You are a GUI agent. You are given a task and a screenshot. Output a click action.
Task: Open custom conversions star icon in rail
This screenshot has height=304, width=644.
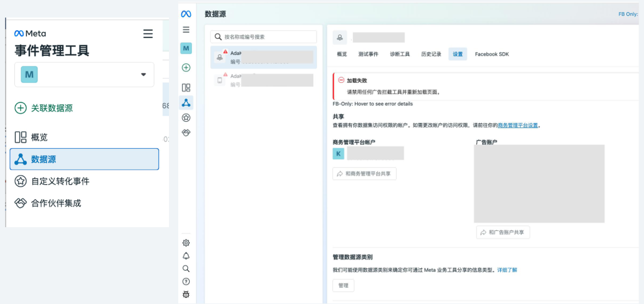[186, 118]
